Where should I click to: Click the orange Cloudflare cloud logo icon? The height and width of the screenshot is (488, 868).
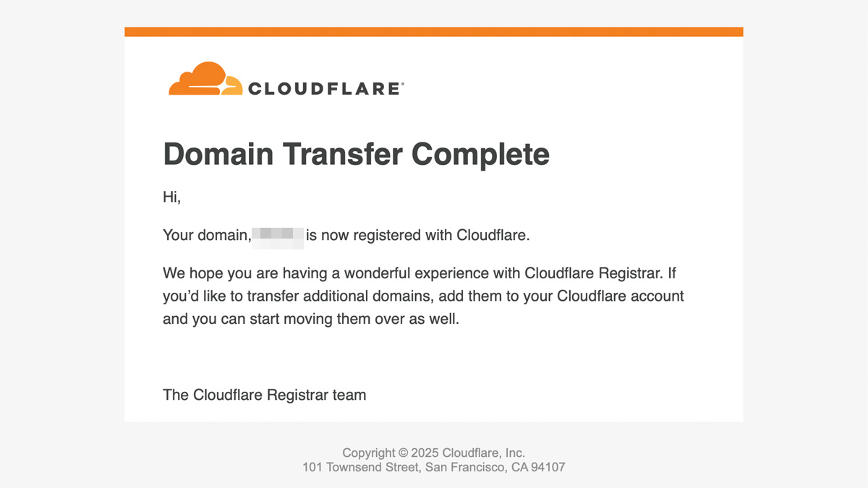point(205,79)
